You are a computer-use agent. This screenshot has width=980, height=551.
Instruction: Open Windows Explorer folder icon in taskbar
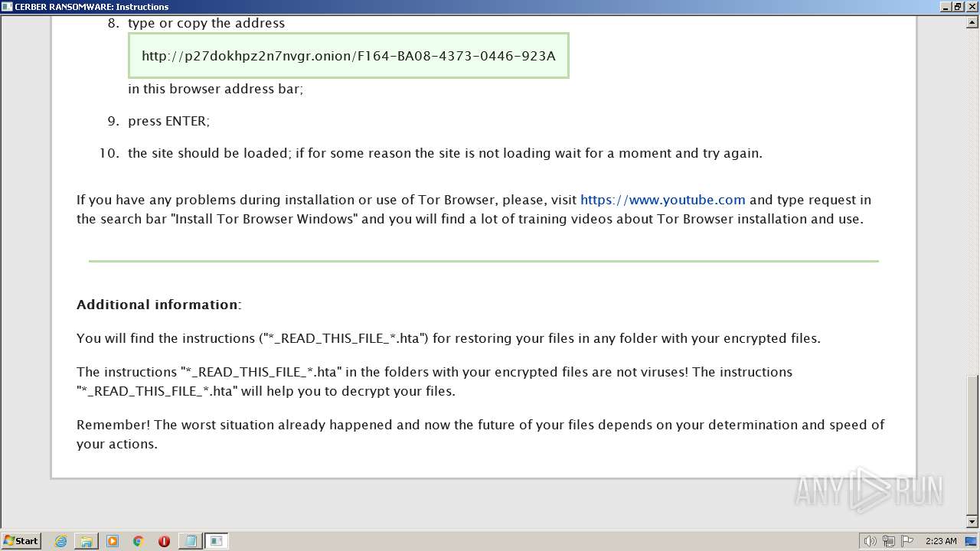pyautogui.click(x=87, y=541)
